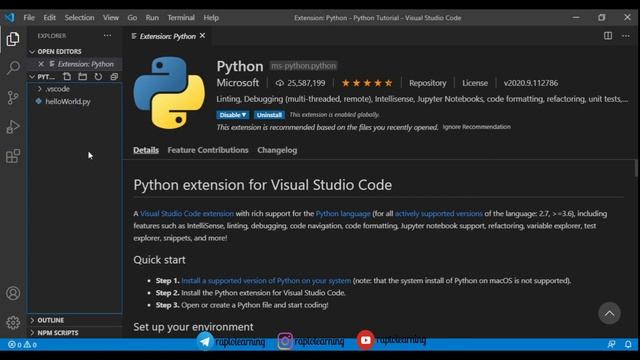Click Ignore Recommendation link
The width and height of the screenshot is (640, 360).
pos(476,127)
